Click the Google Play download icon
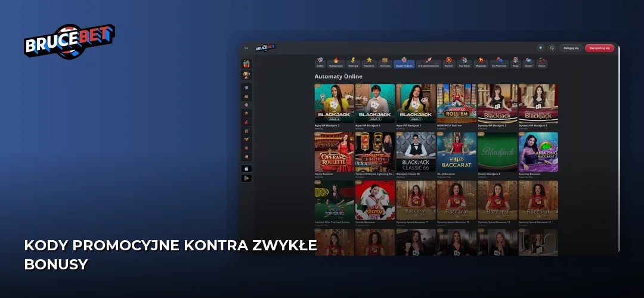The height and width of the screenshot is (298, 644). 246,178
